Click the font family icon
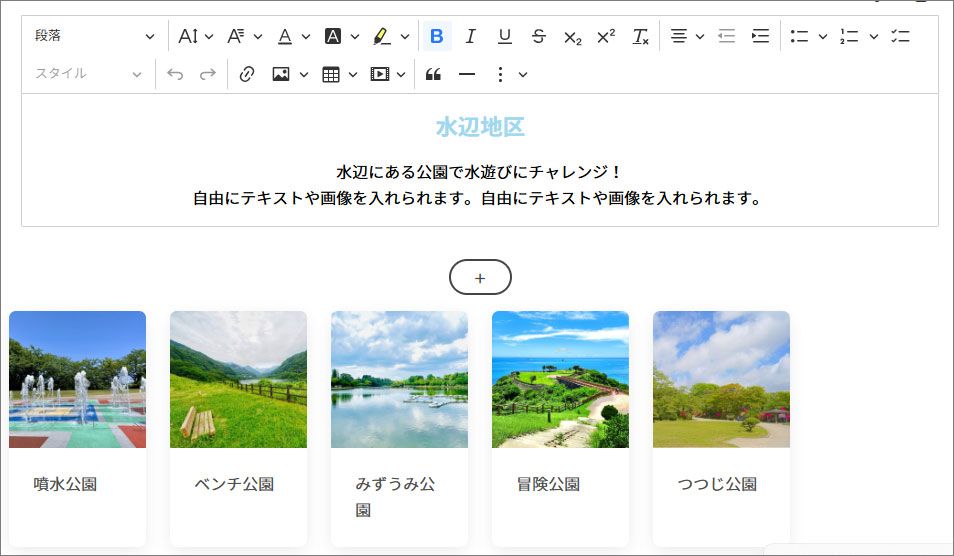 coord(236,36)
